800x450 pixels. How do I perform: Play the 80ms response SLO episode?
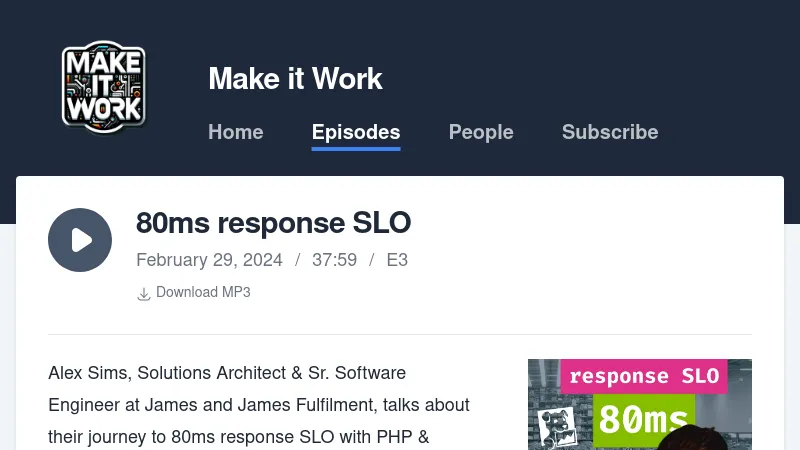(80, 240)
